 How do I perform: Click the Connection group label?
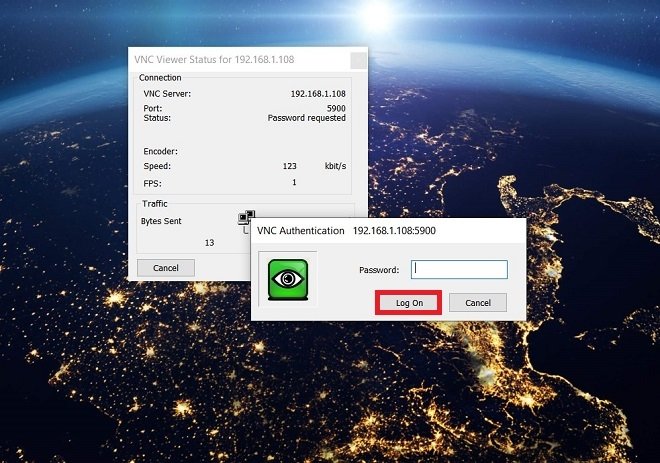coord(160,77)
